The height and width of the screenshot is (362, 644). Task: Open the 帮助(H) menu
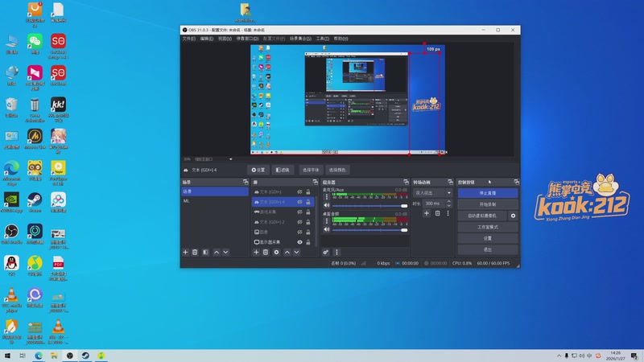click(341, 39)
